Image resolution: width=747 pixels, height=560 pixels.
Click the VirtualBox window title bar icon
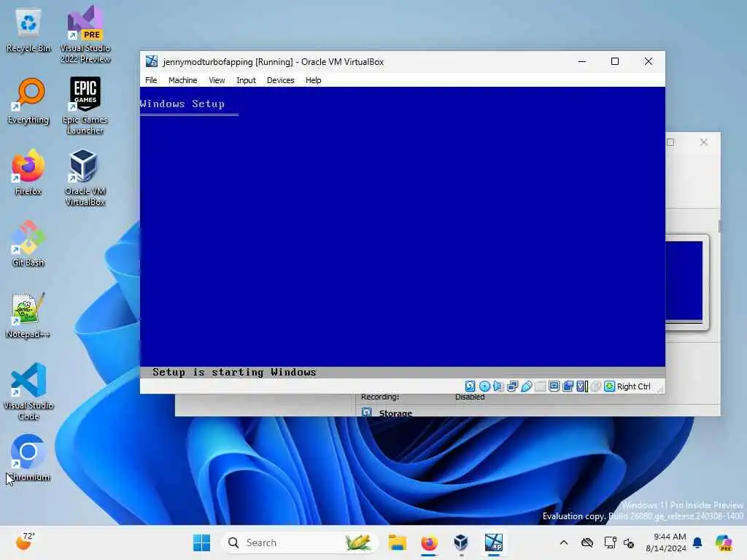152,61
